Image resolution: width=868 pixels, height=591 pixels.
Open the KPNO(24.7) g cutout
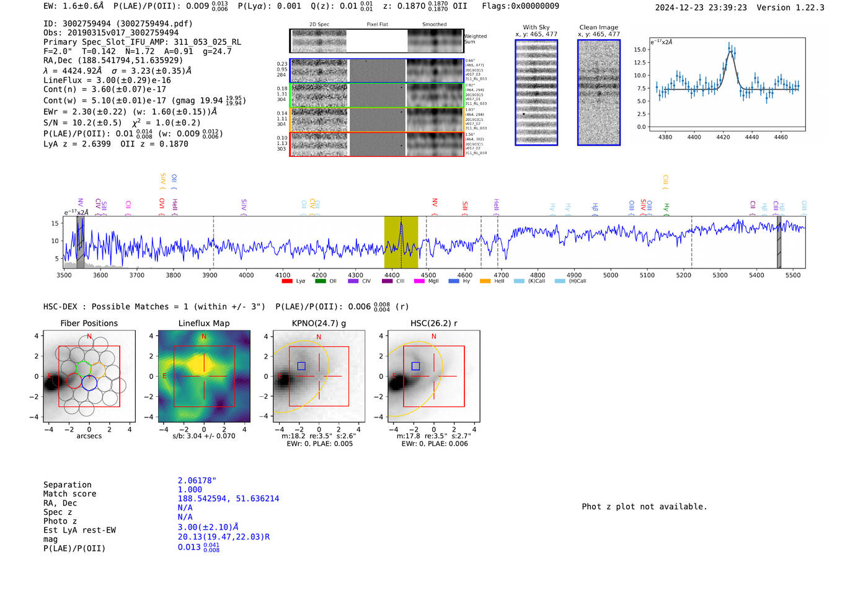(x=319, y=376)
